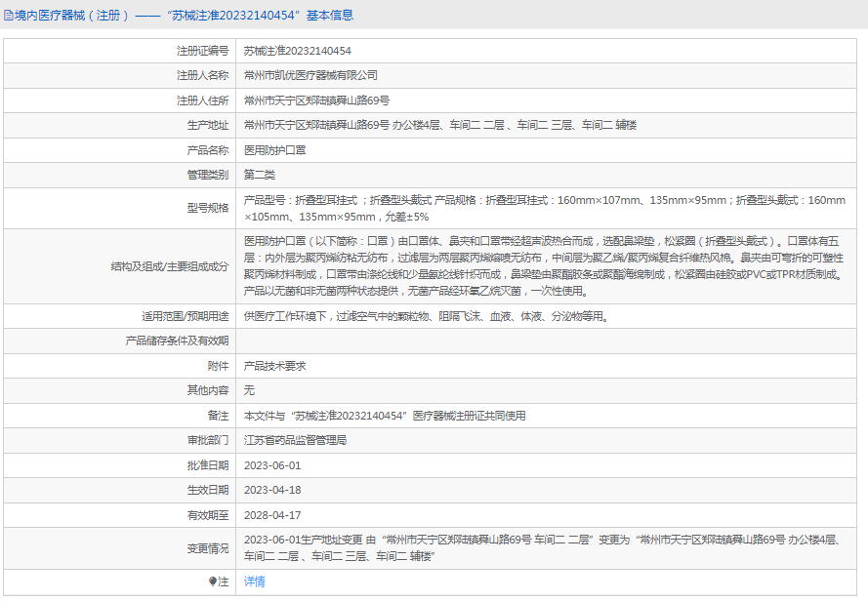Click registrant address 常州市天宁区郑陆镇舜山路69号

pyautogui.click(x=316, y=100)
